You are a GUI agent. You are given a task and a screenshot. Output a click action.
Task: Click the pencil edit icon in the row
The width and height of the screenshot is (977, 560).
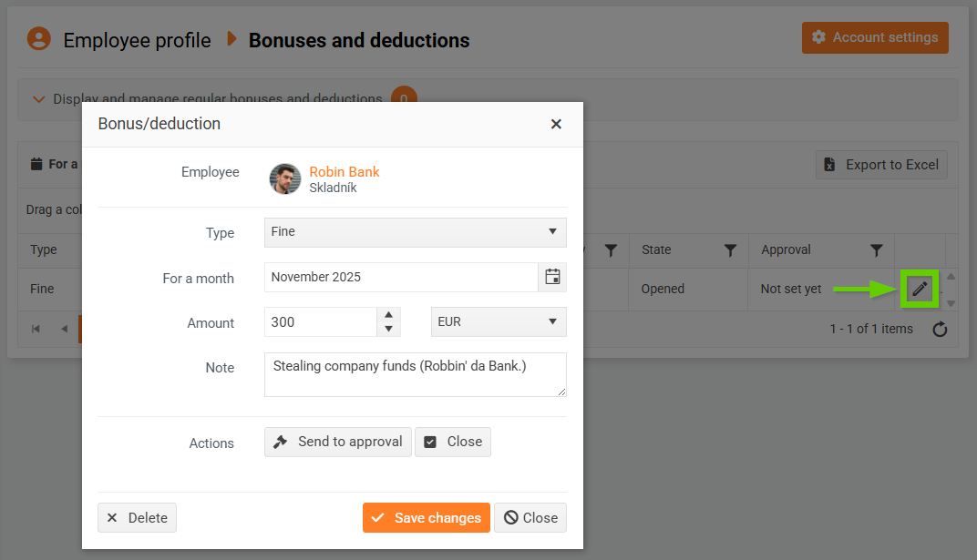click(x=920, y=290)
